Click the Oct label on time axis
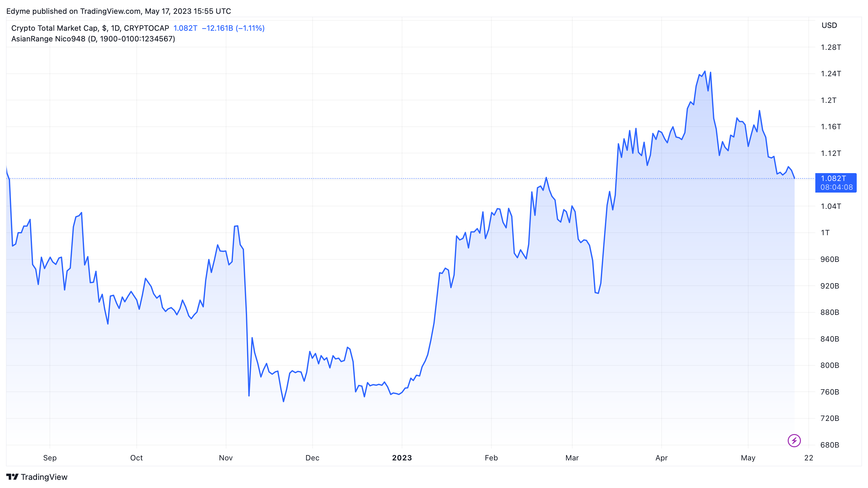This screenshot has height=488, width=868. point(136,458)
